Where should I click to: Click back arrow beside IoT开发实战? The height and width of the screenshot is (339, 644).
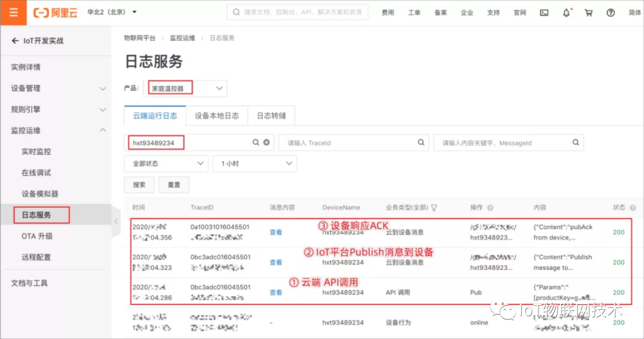(x=15, y=41)
